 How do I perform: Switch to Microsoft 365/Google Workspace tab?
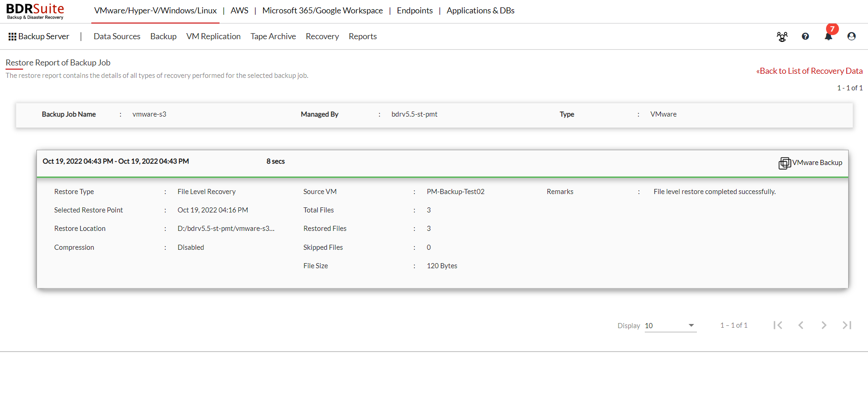pyautogui.click(x=322, y=11)
